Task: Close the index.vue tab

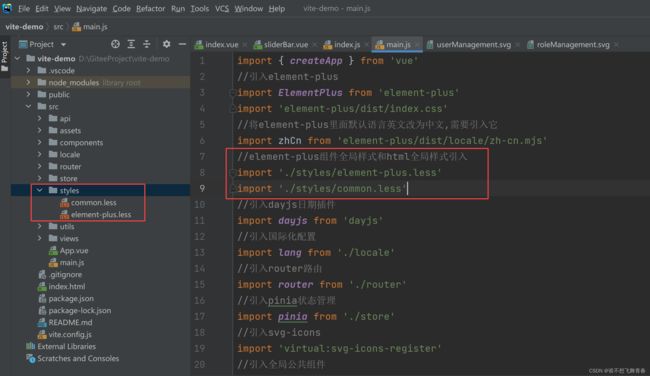Action: 245,44
